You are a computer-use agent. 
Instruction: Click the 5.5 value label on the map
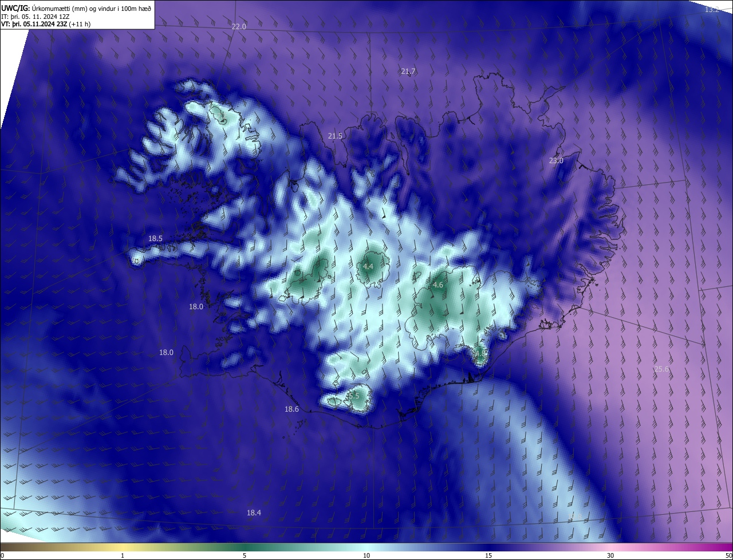pos(354,396)
